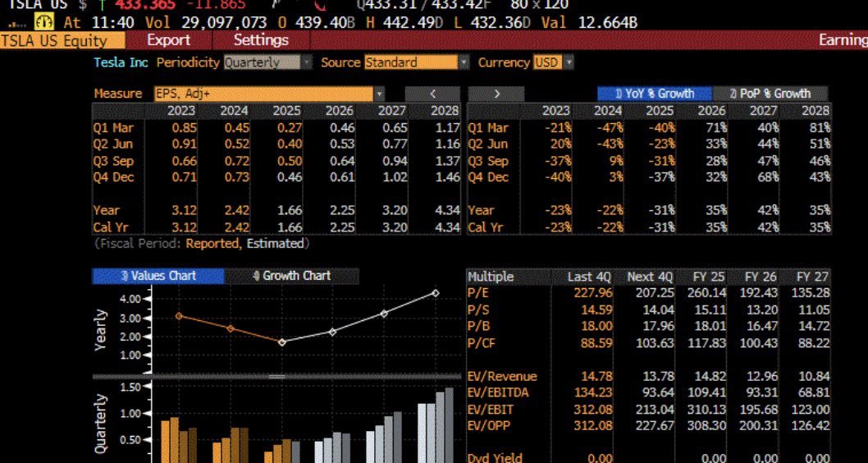Open the Periodicity Quarterly dropdown
The height and width of the screenshot is (463, 868).
click(267, 62)
